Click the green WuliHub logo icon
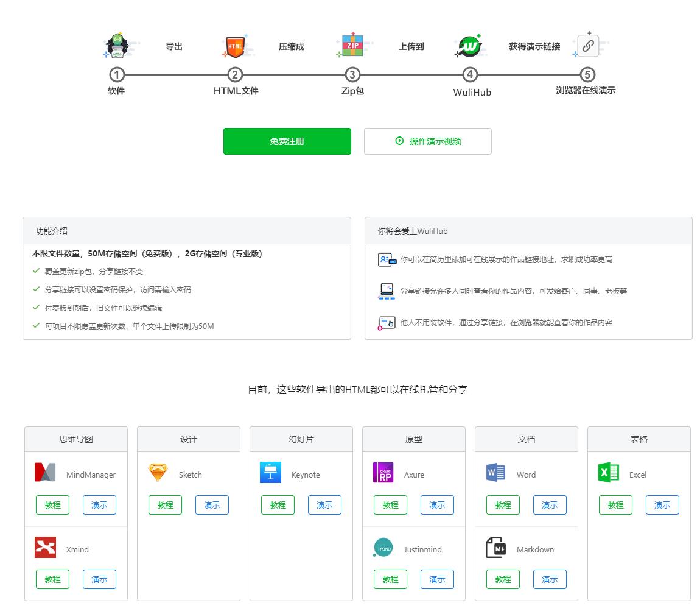 (x=469, y=46)
